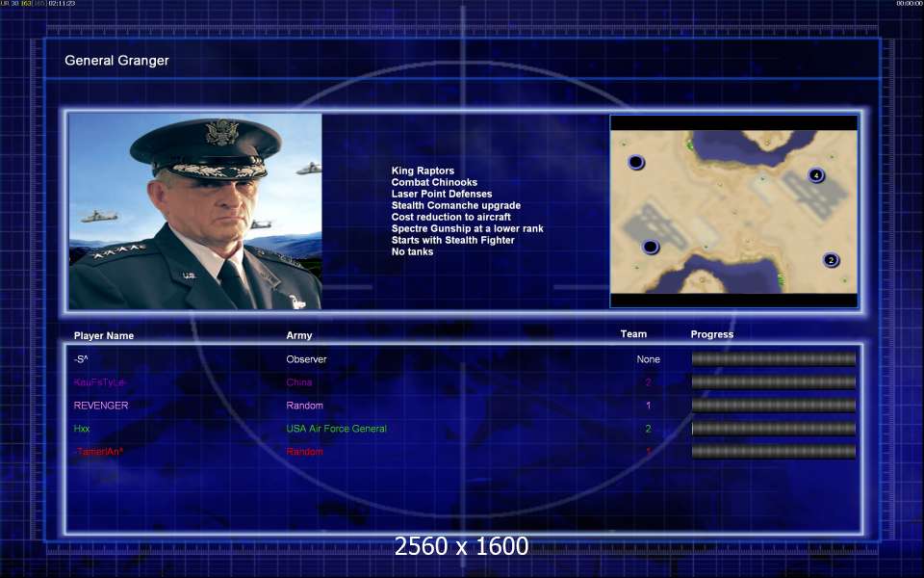The height and width of the screenshot is (578, 924).
Task: Click the Team column header
Action: (x=633, y=334)
